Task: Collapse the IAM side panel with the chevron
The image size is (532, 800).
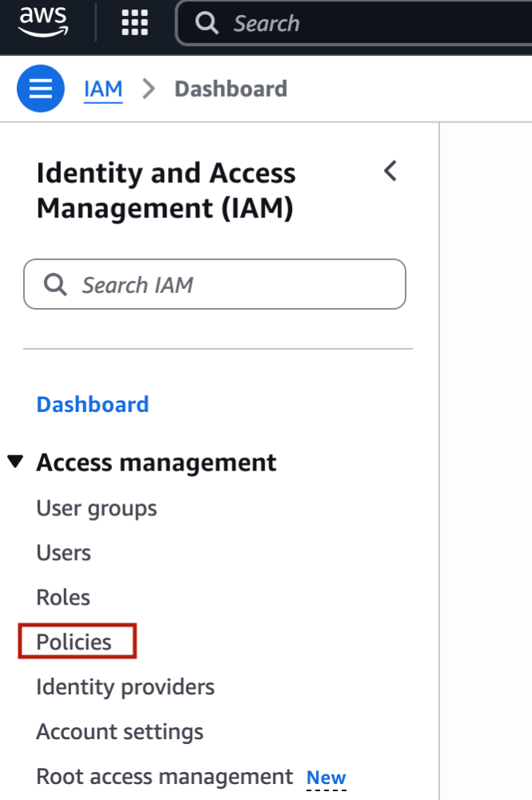Action: pos(390,171)
